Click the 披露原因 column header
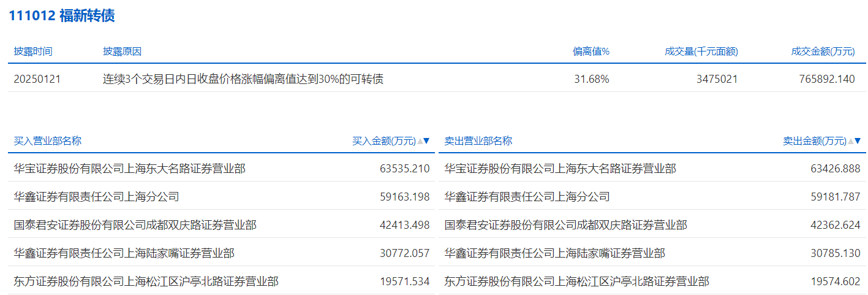The width and height of the screenshot is (868, 295). click(x=122, y=52)
